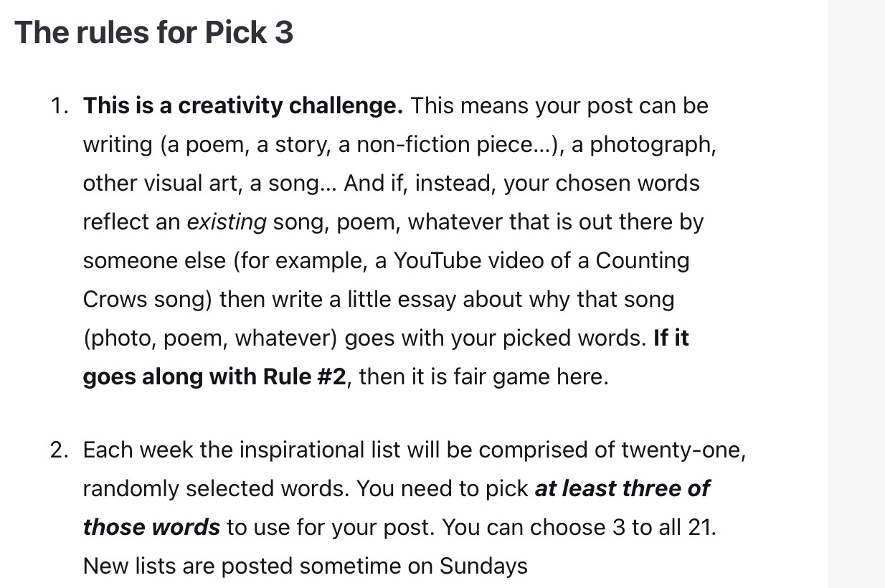885x588 pixels.
Task: Click the bold "This is a creativity challenge." text
Action: (x=243, y=106)
